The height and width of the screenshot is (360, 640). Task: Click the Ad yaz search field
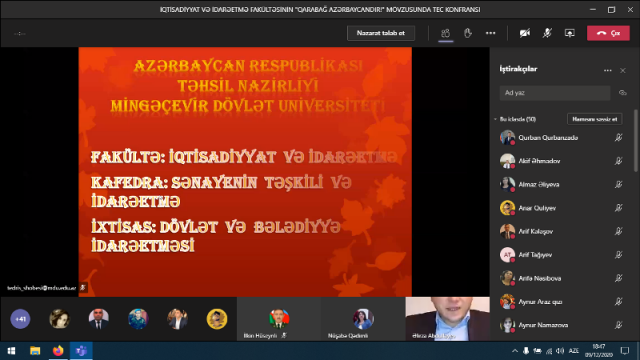[555, 93]
